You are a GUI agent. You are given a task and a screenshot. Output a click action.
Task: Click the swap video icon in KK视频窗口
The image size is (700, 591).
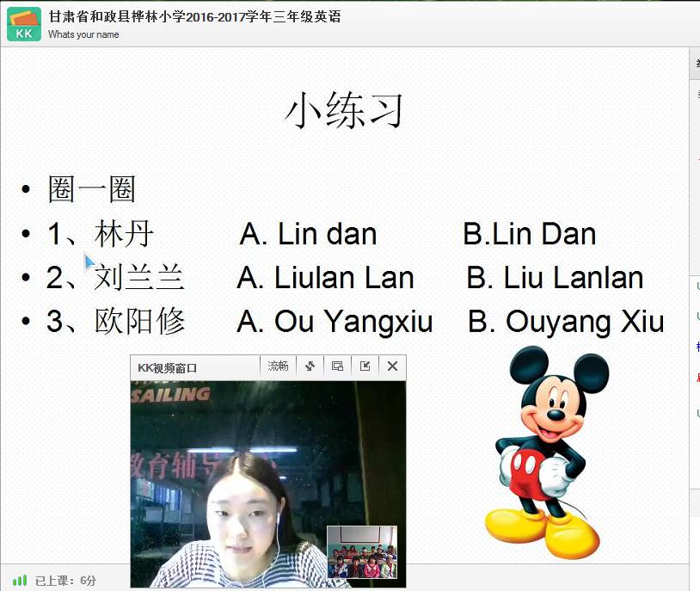[x=310, y=366]
